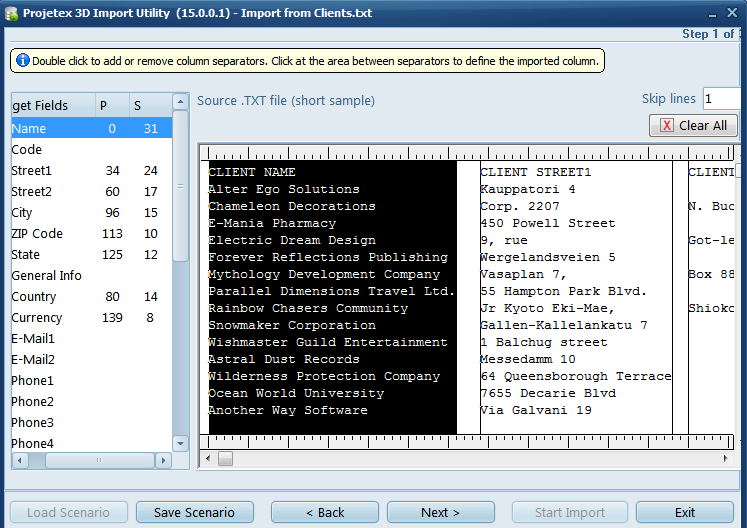Select the State field row
This screenshot has height=528, width=747.
(x=91, y=254)
